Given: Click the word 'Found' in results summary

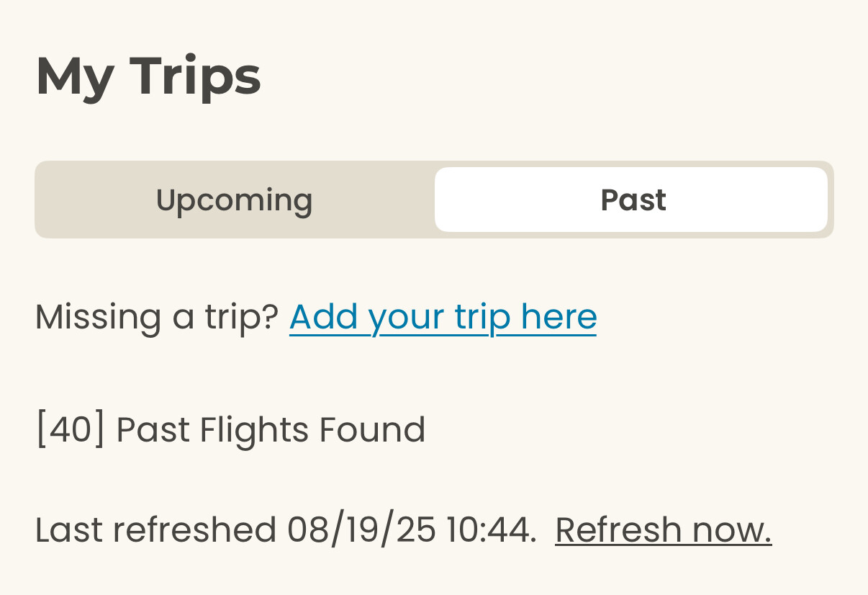Looking at the screenshot, I should (x=372, y=430).
